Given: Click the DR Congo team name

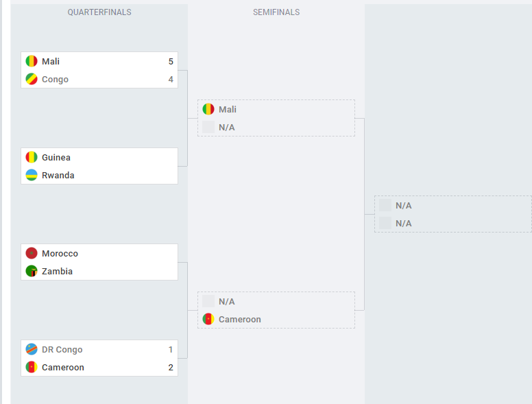Looking at the screenshot, I should [x=62, y=350].
